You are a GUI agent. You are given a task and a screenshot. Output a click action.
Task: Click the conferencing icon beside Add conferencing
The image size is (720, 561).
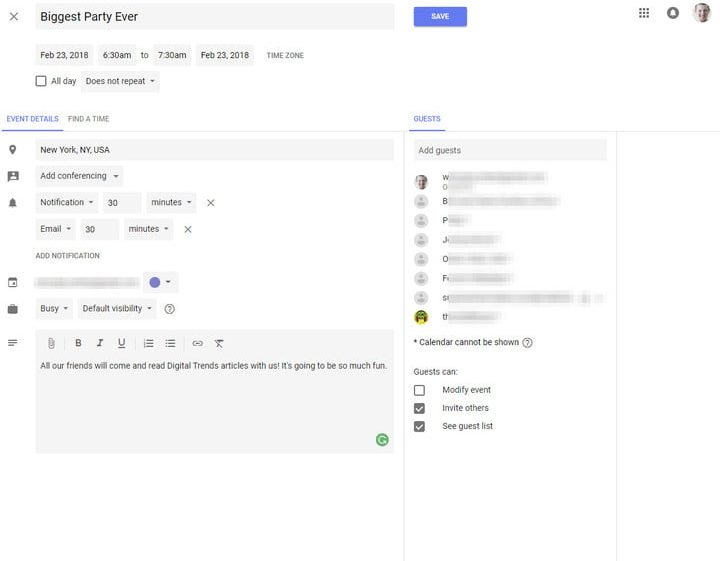tap(13, 176)
